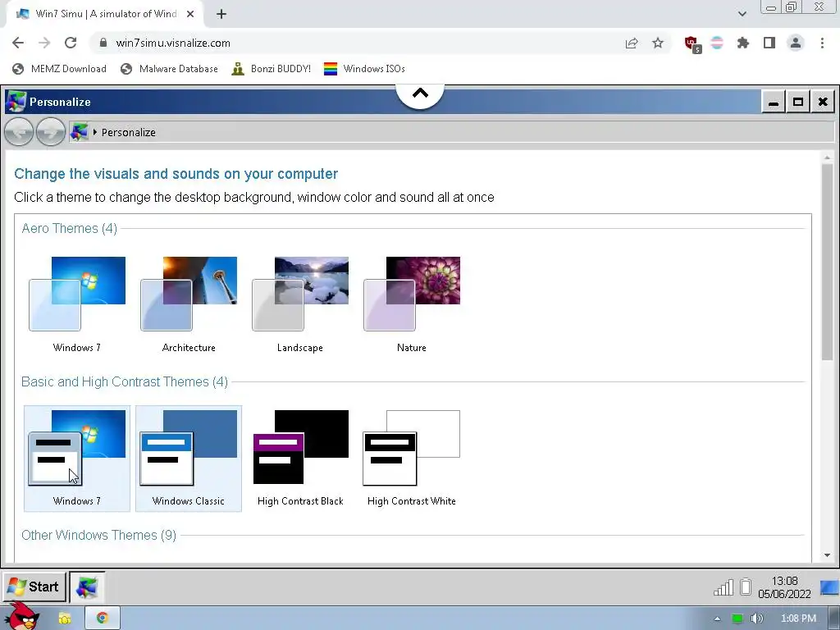
Task: Minimize the Personalize window
Action: pyautogui.click(x=773, y=102)
